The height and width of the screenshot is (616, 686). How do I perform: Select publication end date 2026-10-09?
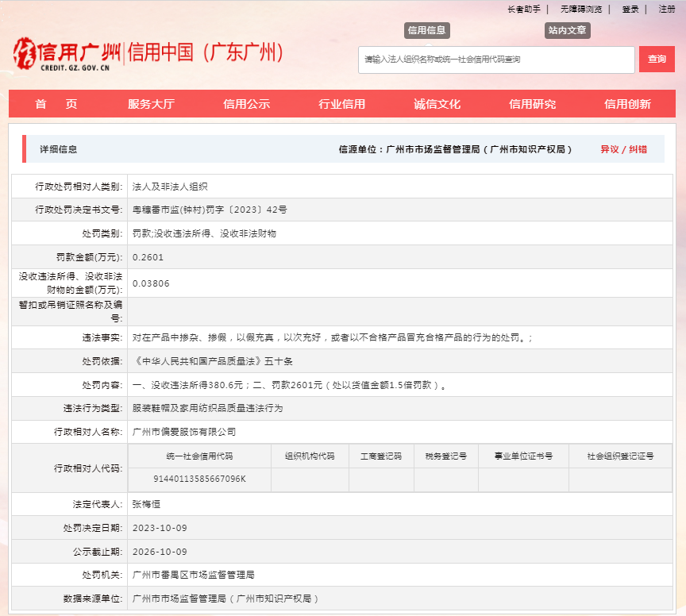(160, 552)
